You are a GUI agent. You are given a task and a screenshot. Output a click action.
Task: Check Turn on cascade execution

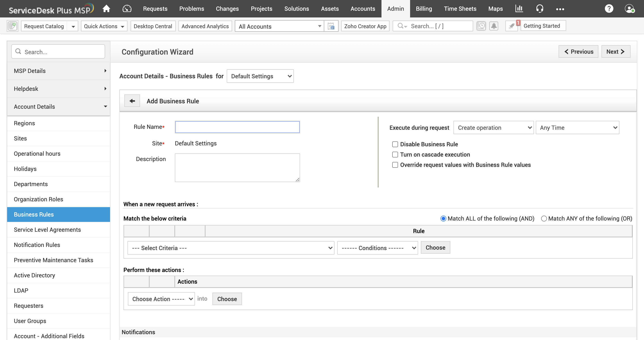point(395,155)
